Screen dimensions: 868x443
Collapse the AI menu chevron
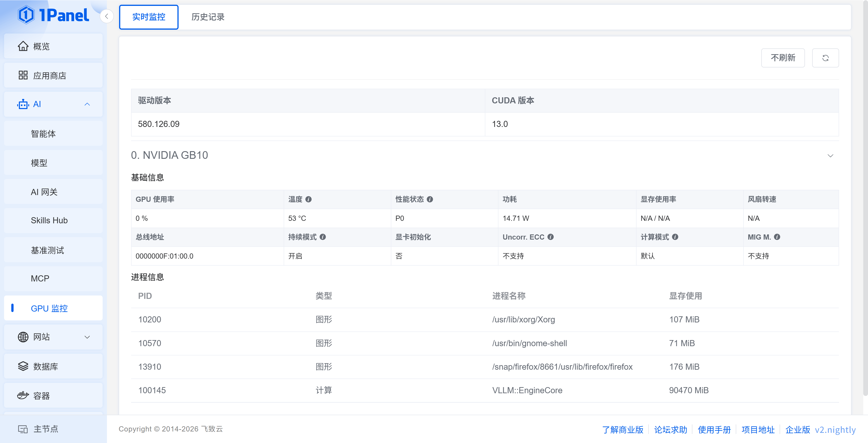tap(87, 104)
